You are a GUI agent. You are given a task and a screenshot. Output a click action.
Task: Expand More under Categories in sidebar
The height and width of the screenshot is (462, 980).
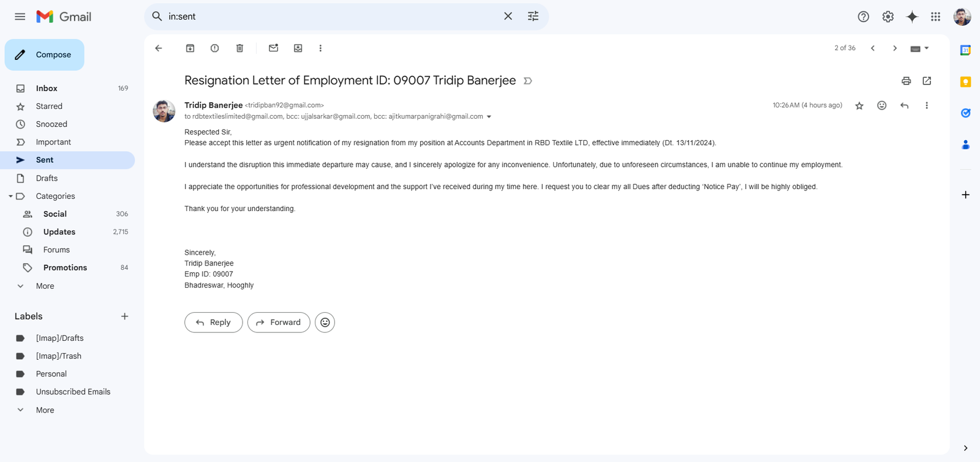click(45, 286)
